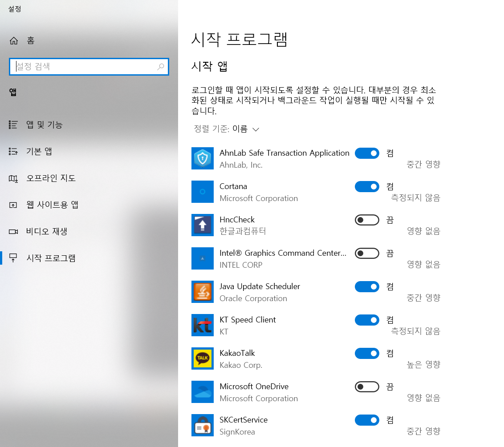Click the AhnLab Safe Transaction Application name

[x=284, y=153]
